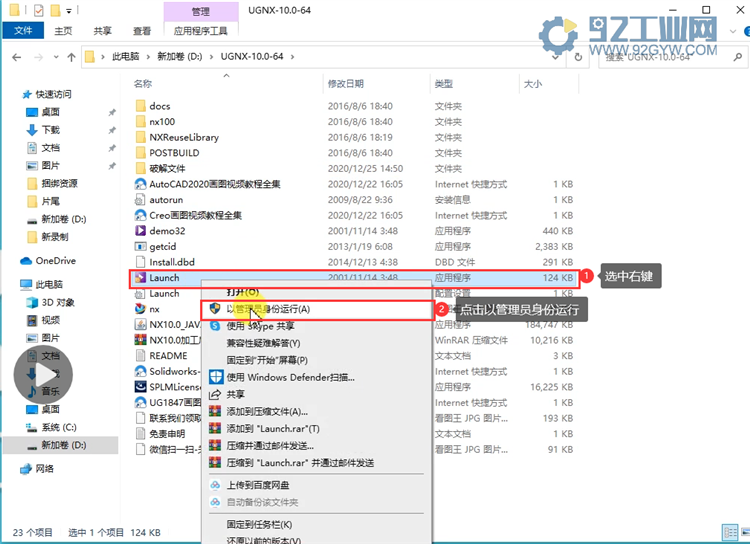Viewport: 750px width, 544px height.
Task: Select the demo32 application icon
Action: [x=140, y=231]
